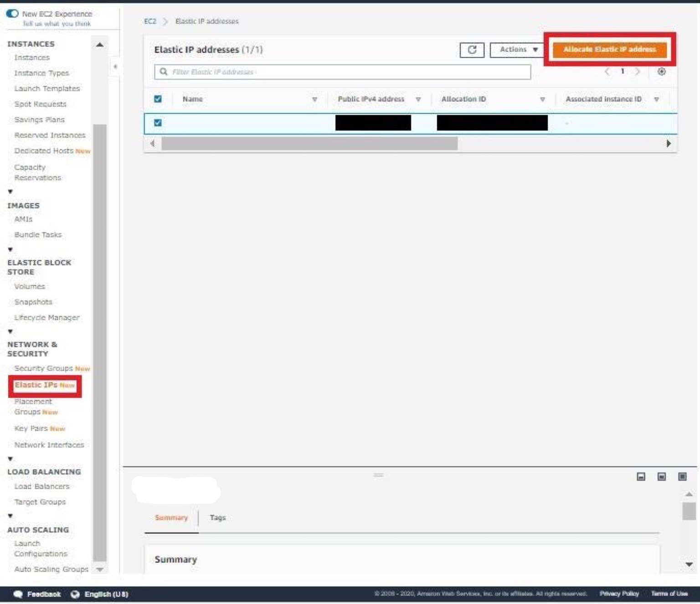Open Tell us what you think link
This screenshot has height=604, width=700.
pos(57,24)
